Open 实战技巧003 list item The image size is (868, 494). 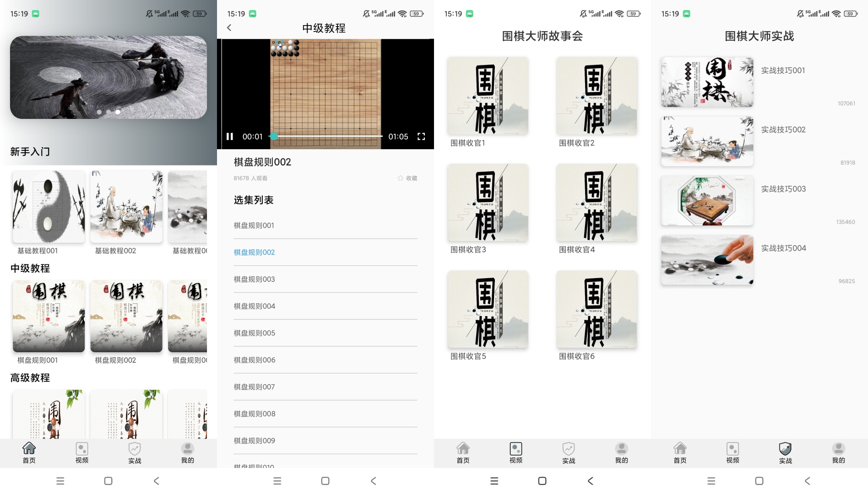click(x=759, y=201)
